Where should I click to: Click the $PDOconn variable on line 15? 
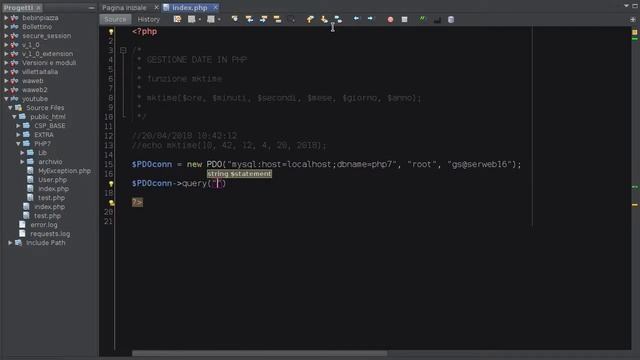point(151,164)
